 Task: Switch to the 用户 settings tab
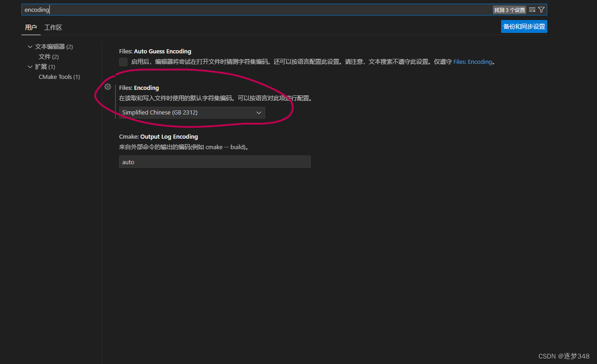(31, 27)
